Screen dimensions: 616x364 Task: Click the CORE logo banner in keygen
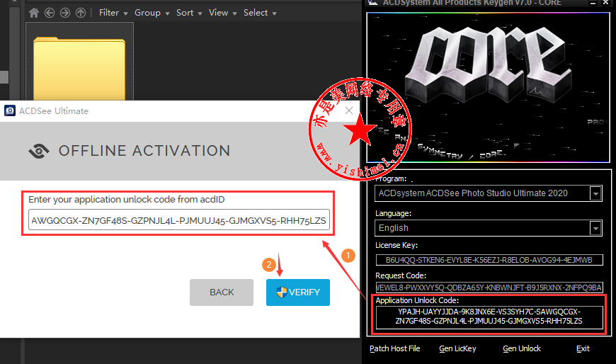489,87
